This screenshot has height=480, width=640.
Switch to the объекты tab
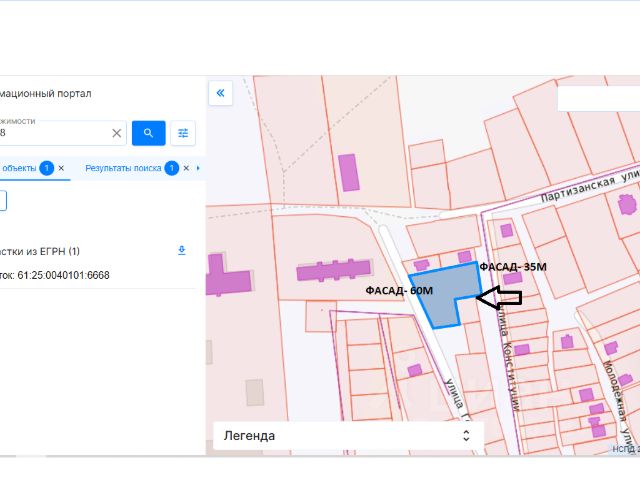click(x=19, y=168)
